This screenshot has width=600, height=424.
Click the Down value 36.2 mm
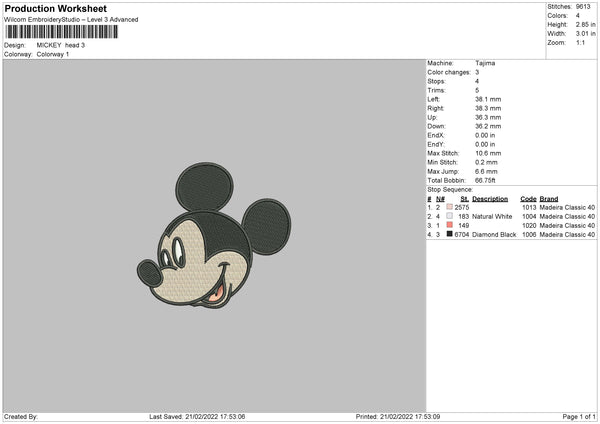488,126
